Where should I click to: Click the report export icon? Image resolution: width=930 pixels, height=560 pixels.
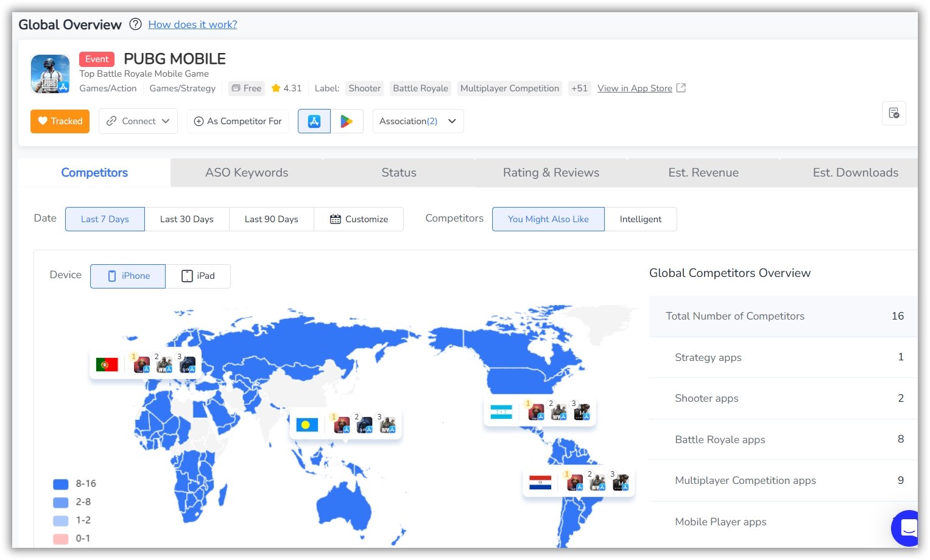(893, 113)
